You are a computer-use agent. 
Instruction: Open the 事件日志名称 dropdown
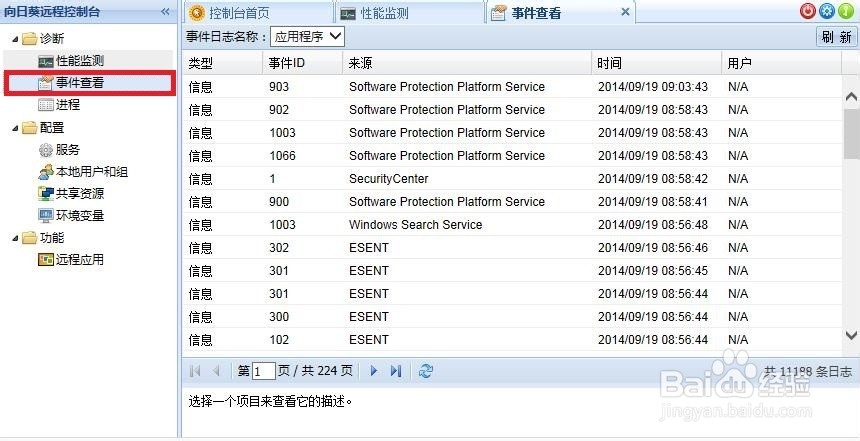point(307,37)
